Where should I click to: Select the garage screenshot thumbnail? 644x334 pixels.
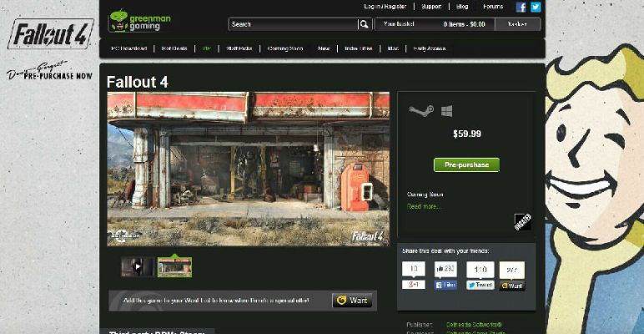(174, 266)
